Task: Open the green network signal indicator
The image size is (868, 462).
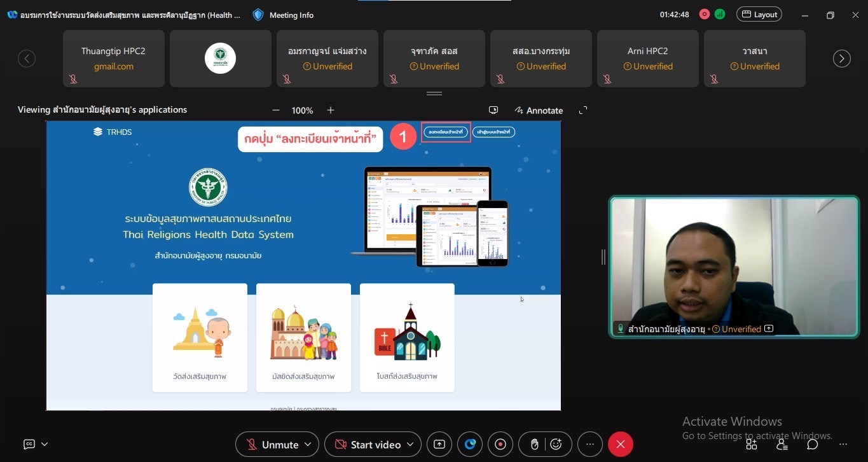Action: tap(720, 14)
